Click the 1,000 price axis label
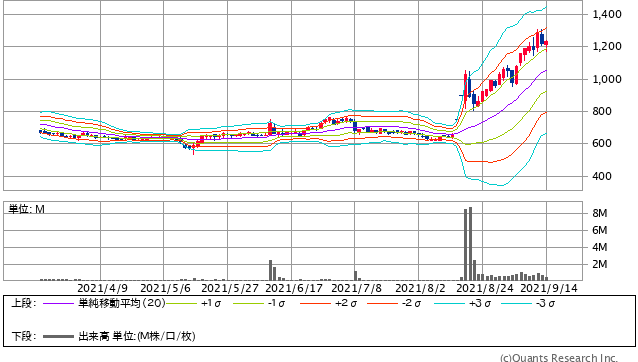The height and width of the screenshot is (362, 638). (x=607, y=79)
